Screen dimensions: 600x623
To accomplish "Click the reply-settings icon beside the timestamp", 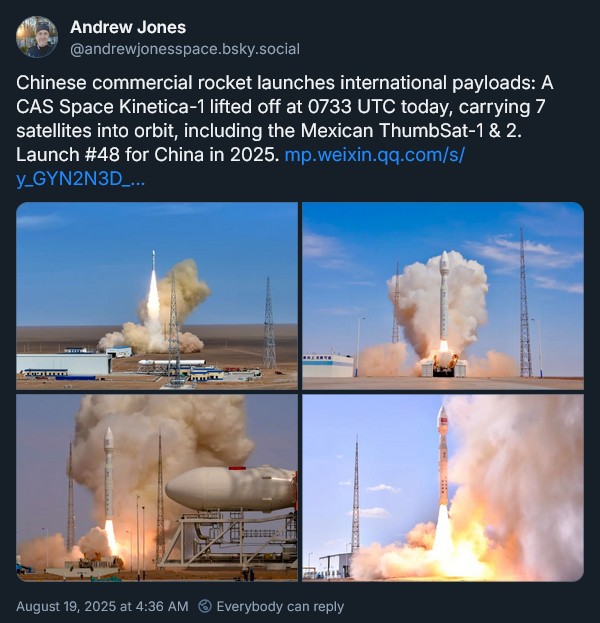I will [205, 606].
